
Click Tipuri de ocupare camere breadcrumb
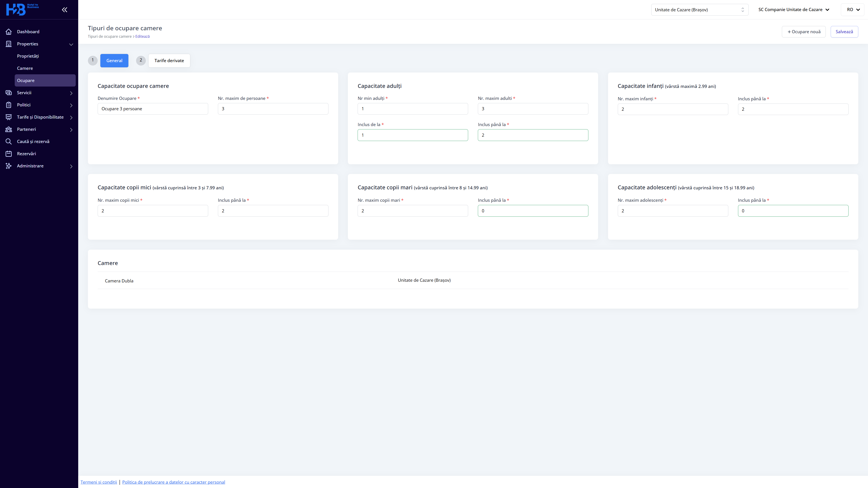pyautogui.click(x=109, y=36)
